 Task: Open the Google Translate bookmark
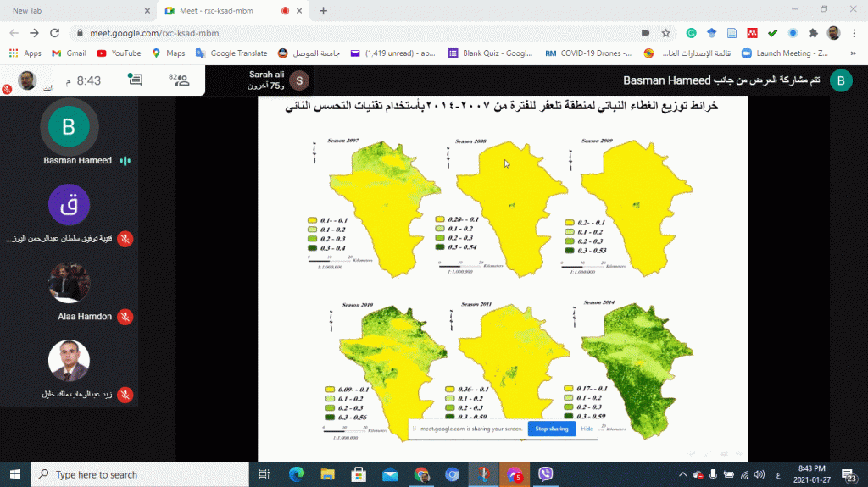point(231,53)
